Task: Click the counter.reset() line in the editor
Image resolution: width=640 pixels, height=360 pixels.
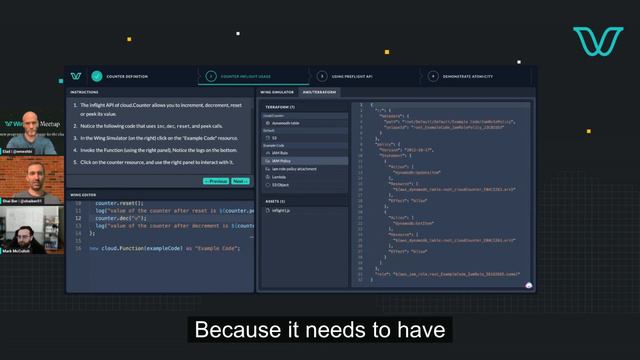Action: [120, 203]
